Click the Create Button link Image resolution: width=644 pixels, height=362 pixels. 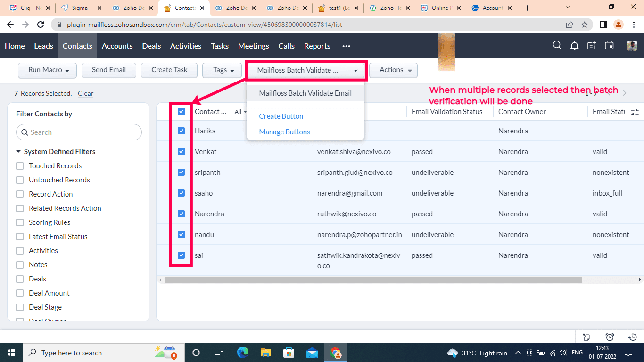tap(281, 116)
